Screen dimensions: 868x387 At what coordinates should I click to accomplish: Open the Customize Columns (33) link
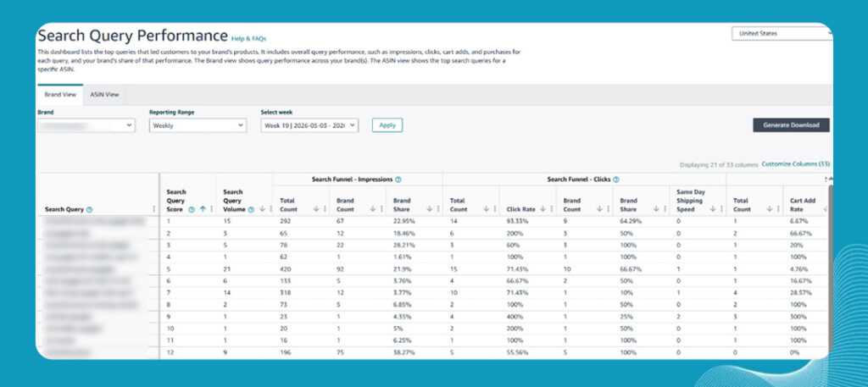795,164
